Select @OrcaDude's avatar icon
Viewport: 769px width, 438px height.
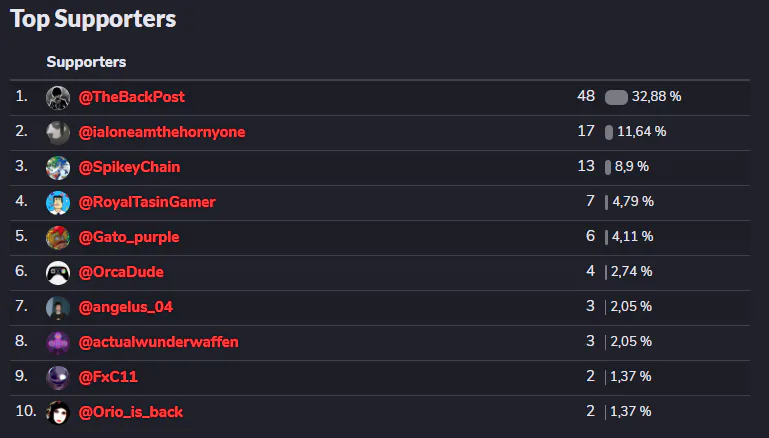click(57, 272)
